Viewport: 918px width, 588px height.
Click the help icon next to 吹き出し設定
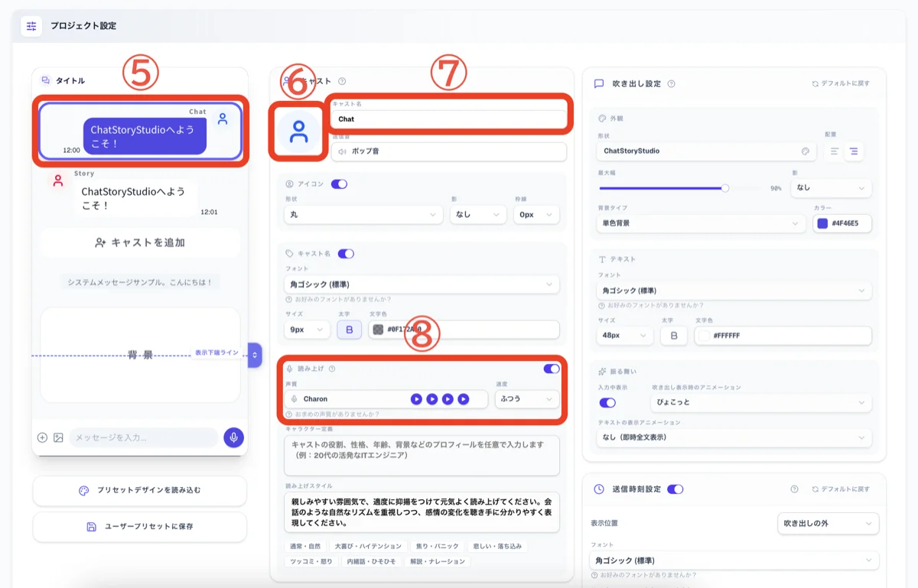point(671,83)
